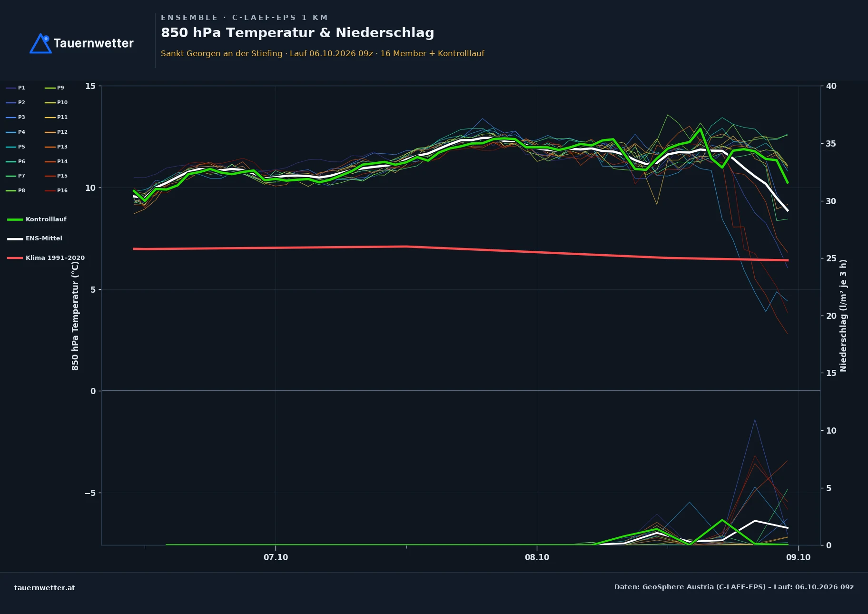Viewport: 868px width, 614px height.
Task: Click the 25 tick on precipitation axis
Action: point(831,258)
